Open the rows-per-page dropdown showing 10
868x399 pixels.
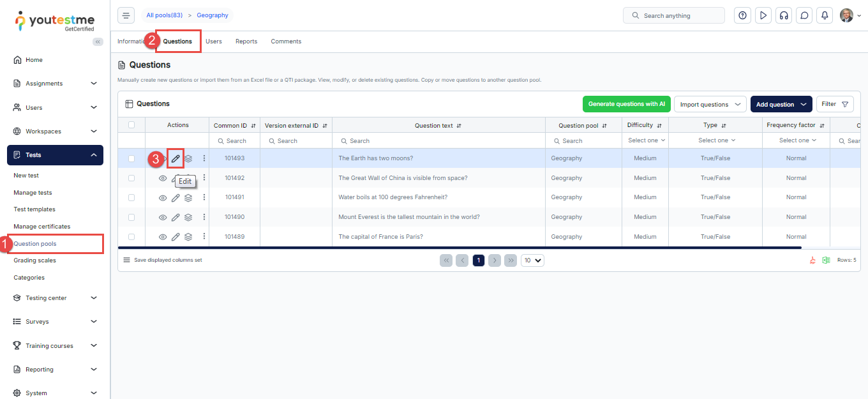(x=532, y=260)
